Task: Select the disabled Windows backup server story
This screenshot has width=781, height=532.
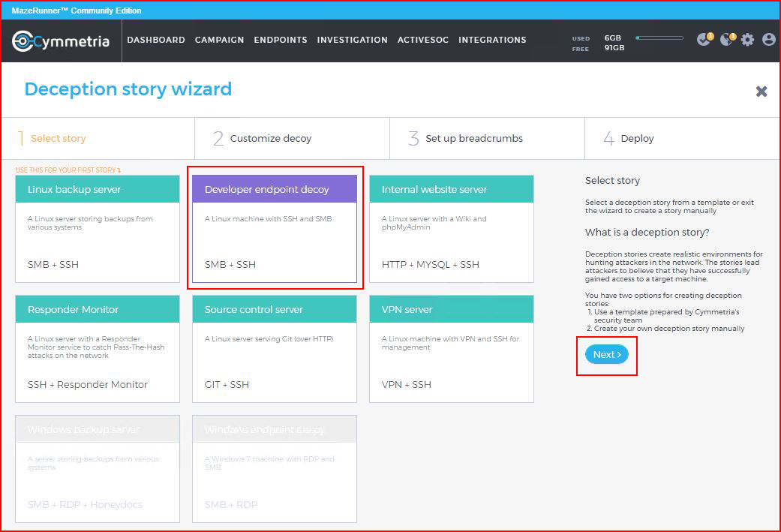Action: [x=98, y=469]
